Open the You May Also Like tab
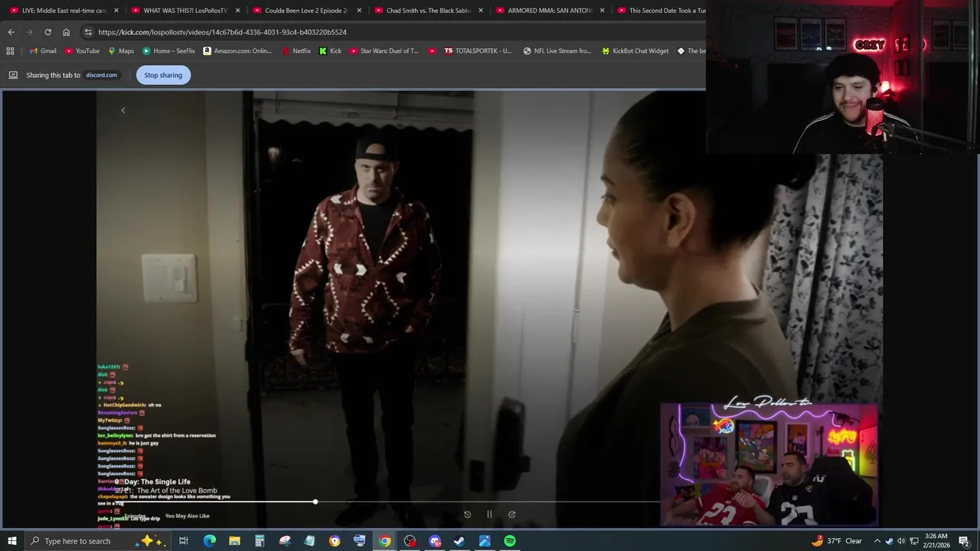 coord(187,516)
